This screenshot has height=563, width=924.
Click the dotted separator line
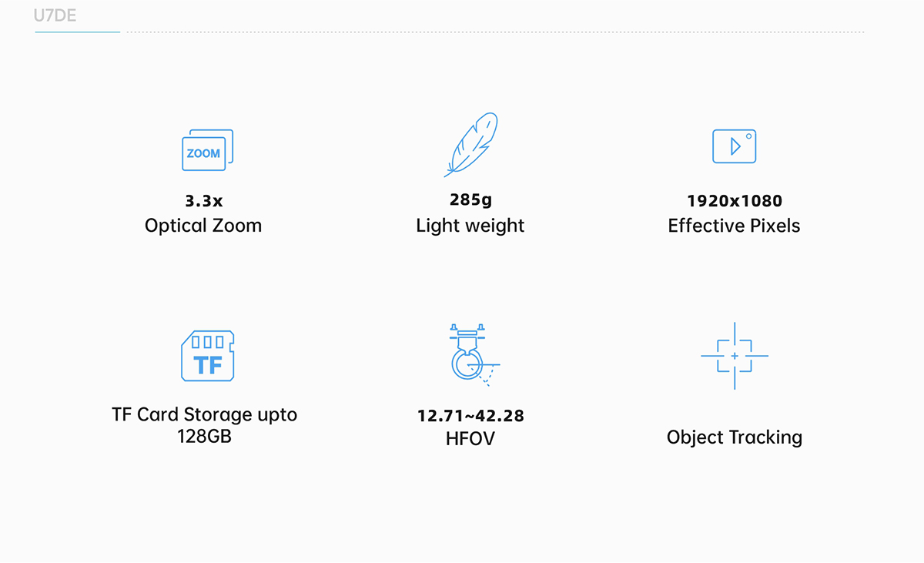point(494,32)
